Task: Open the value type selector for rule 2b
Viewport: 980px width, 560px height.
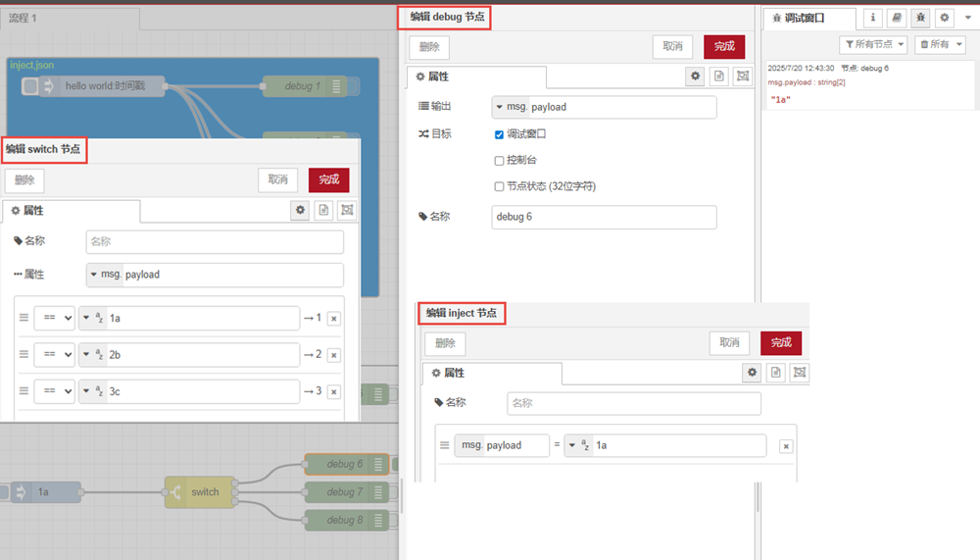Action: tap(92, 355)
